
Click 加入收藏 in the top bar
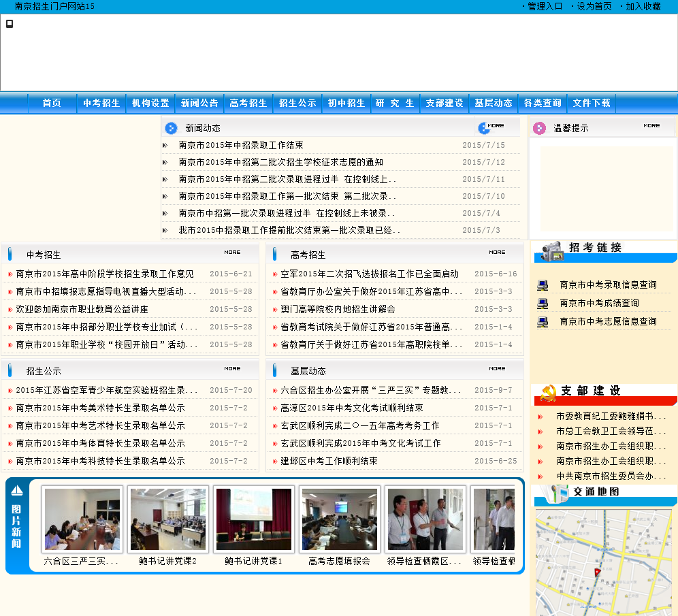pos(643,7)
